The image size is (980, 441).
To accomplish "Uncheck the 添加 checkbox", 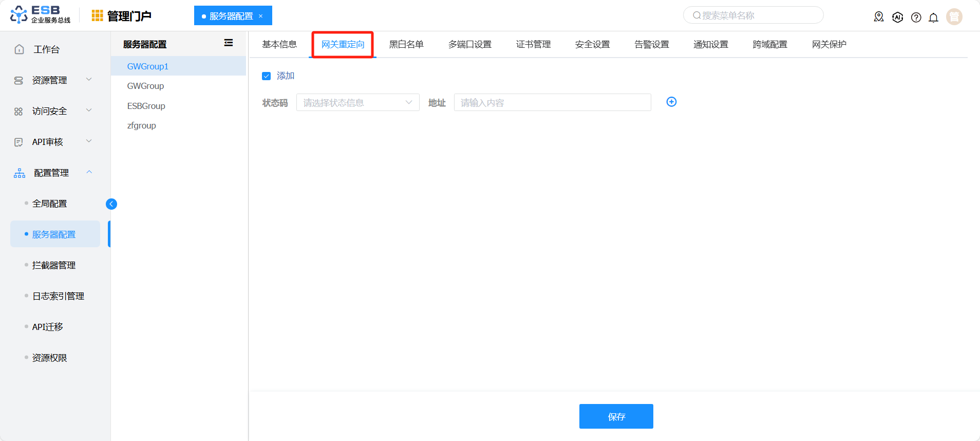I will click(x=266, y=76).
